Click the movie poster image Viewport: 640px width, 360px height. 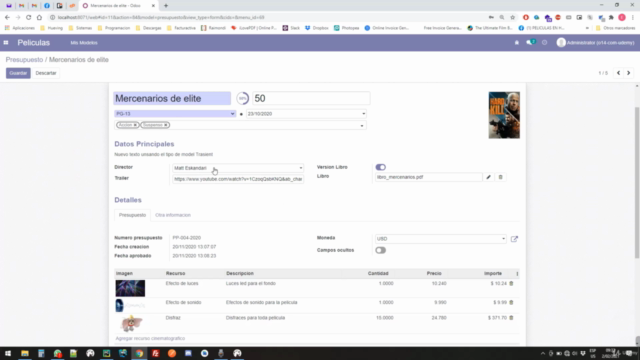point(504,115)
